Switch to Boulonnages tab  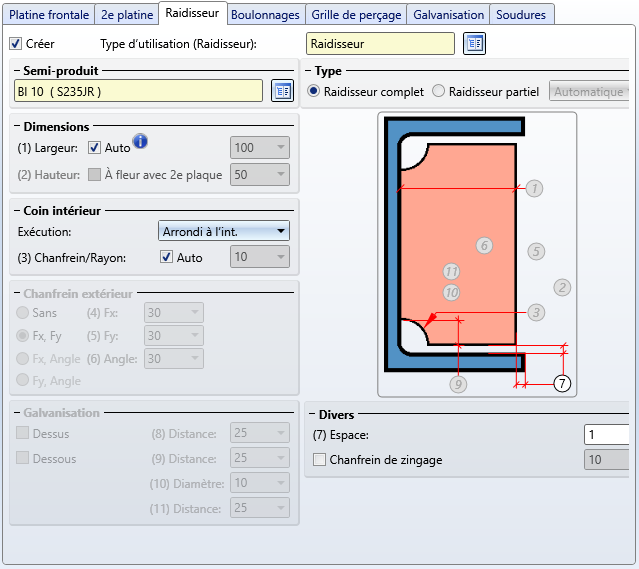click(264, 15)
